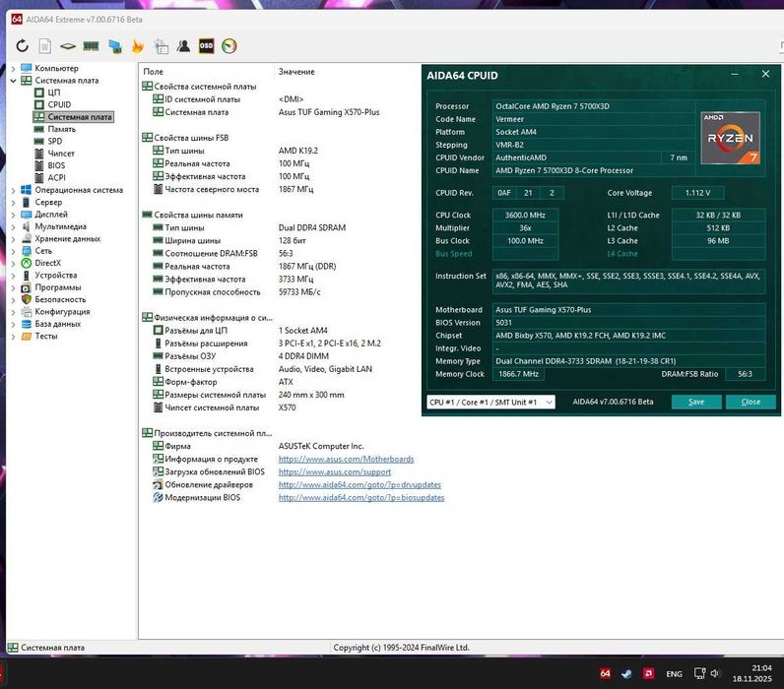Click the AIDA64 tray icon in taskbar
Screen dimensions: 784x689
pyautogui.click(x=605, y=673)
